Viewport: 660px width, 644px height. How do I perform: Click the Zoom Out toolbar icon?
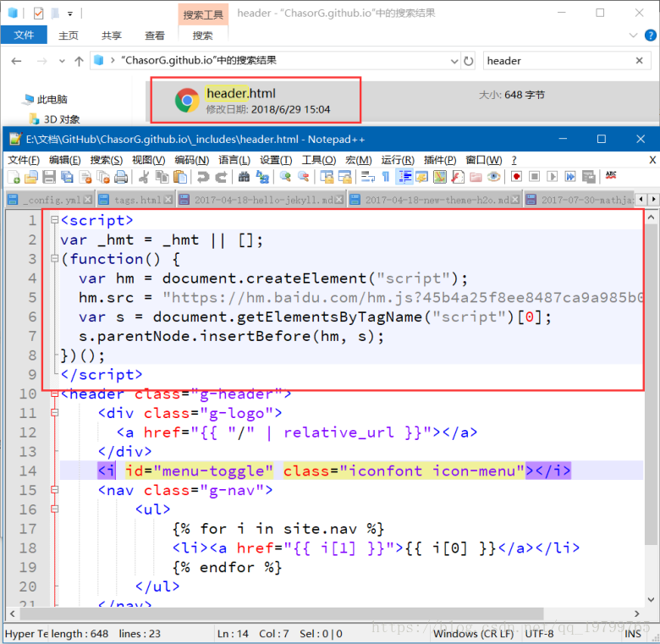point(304,177)
